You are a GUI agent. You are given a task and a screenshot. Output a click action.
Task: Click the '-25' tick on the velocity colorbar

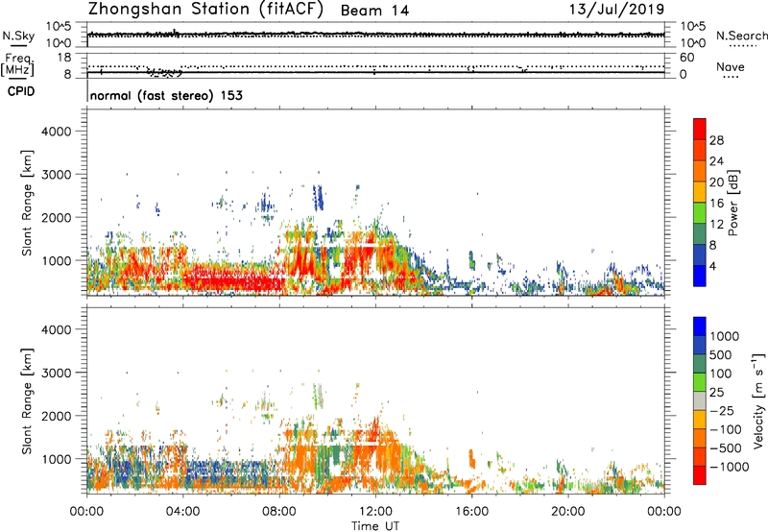[722, 411]
